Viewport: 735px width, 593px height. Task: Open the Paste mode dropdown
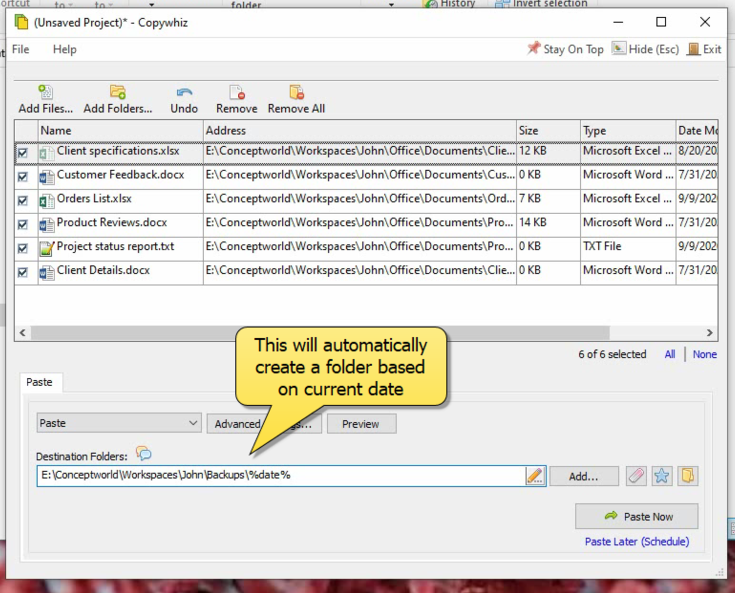119,423
